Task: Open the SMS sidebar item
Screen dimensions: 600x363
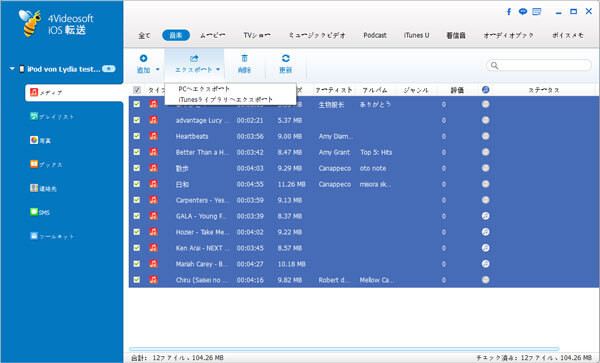Action: click(x=40, y=212)
